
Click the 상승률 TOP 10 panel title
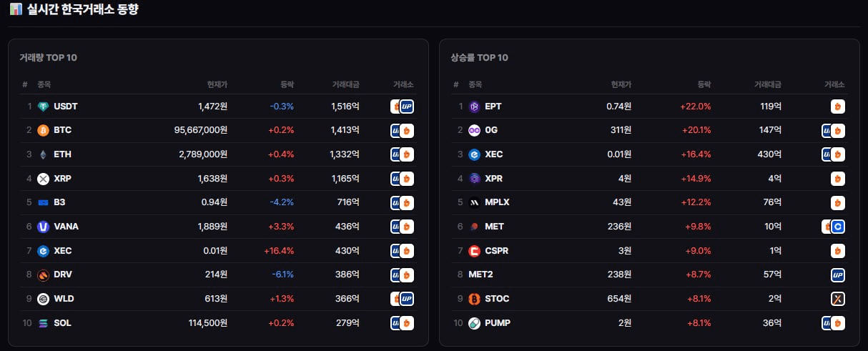tap(479, 57)
